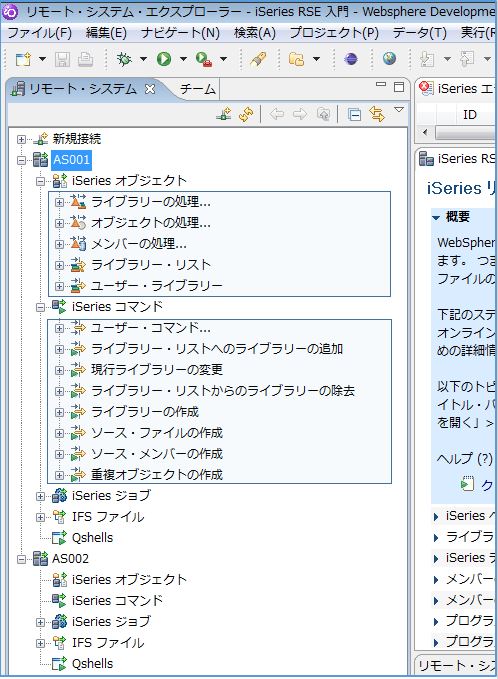Select ソース・メンバーの作成 command
The width and height of the screenshot is (498, 679).
pyautogui.click(x=157, y=454)
